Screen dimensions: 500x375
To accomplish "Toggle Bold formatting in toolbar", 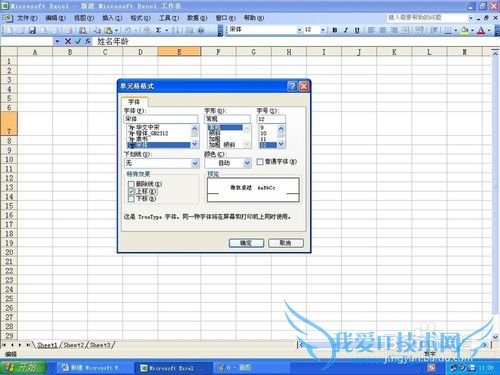I will [x=335, y=30].
